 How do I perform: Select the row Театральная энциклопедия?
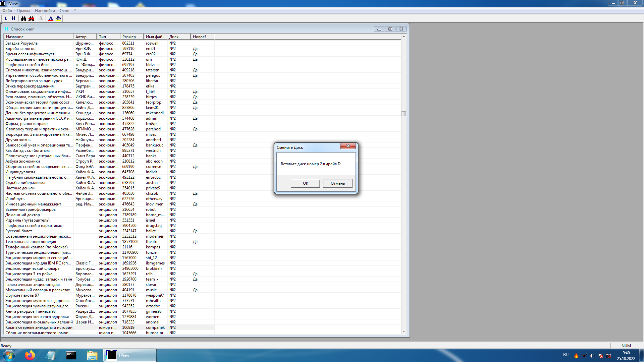point(31,242)
